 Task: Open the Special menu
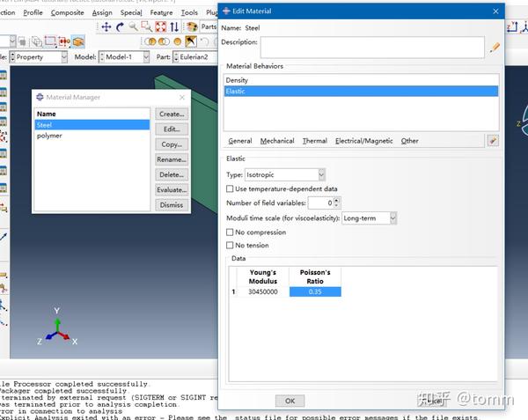[131, 13]
